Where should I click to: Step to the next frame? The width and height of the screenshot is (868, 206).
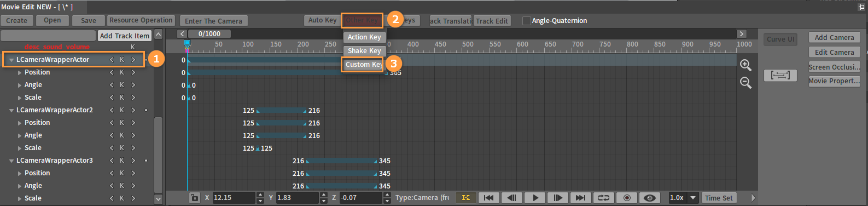click(x=558, y=198)
